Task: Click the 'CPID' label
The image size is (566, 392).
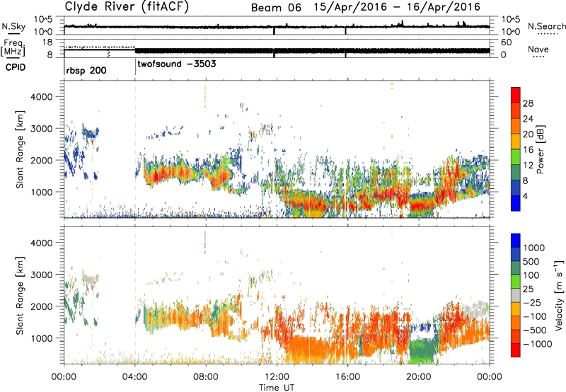Action: tap(16, 67)
